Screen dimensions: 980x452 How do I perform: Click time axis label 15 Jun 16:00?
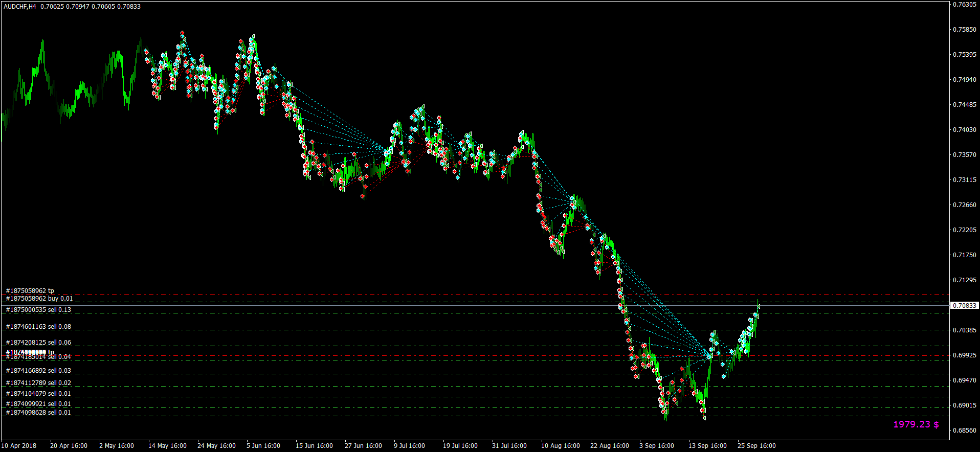pyautogui.click(x=314, y=446)
